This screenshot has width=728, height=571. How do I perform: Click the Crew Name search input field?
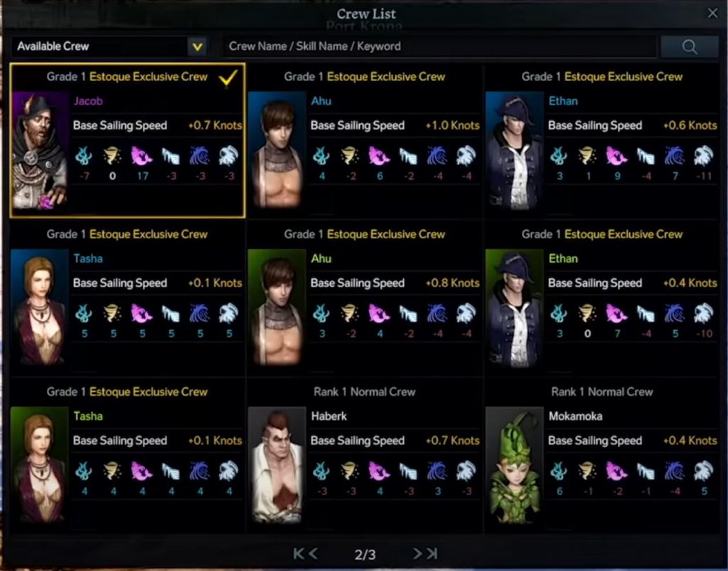tap(439, 46)
